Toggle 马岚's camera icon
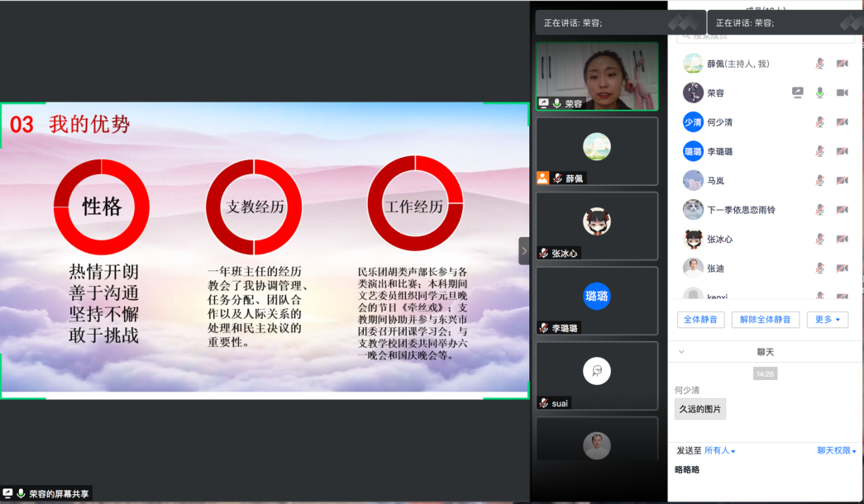 pyautogui.click(x=842, y=180)
